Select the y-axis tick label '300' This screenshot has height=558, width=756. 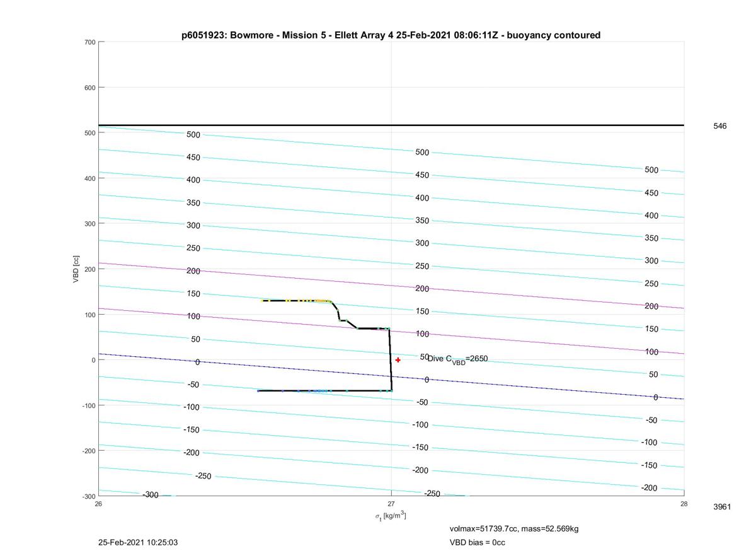(89, 224)
